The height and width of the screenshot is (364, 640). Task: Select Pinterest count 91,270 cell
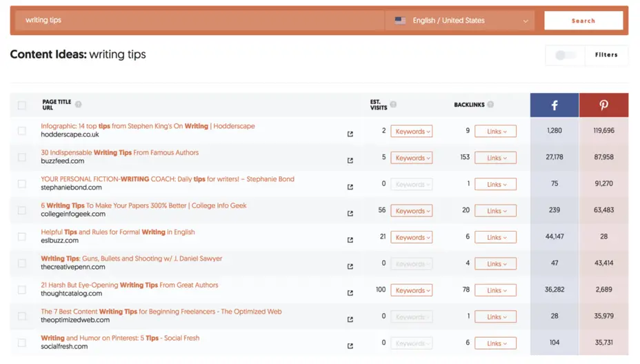click(603, 183)
